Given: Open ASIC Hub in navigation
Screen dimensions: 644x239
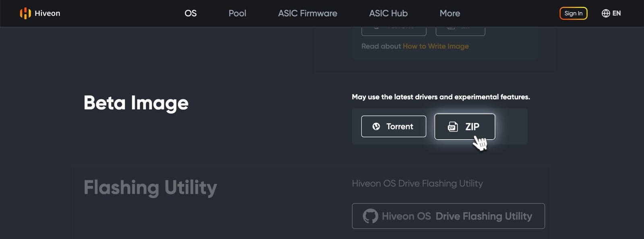Looking at the screenshot, I should click(388, 13).
